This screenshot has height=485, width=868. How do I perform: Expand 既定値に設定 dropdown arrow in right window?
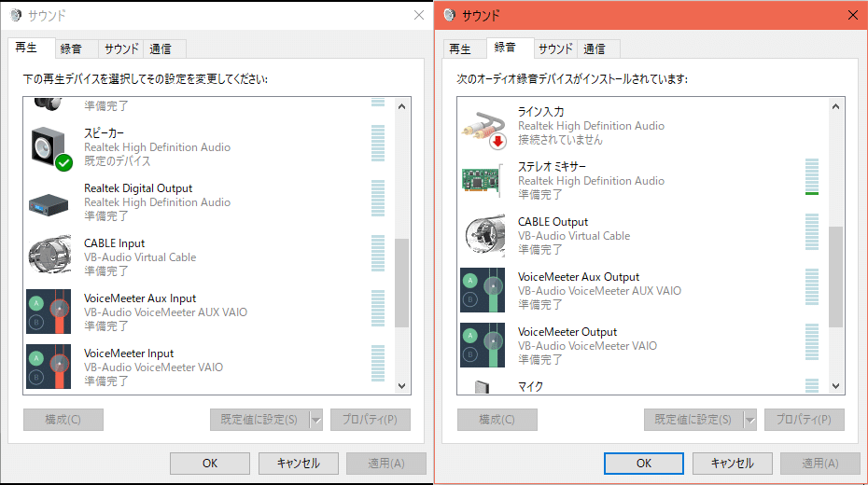pyautogui.click(x=750, y=420)
